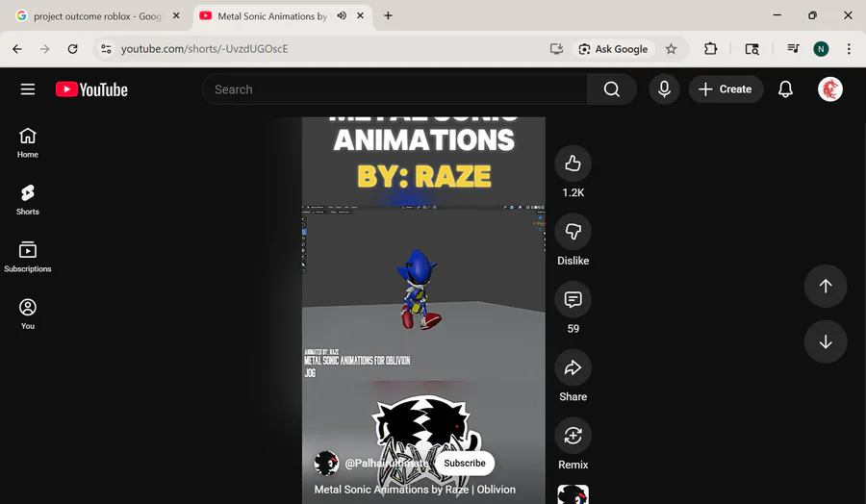Open the YouTube guide hamburger menu
Image resolution: width=866 pixels, height=504 pixels.
coord(28,89)
